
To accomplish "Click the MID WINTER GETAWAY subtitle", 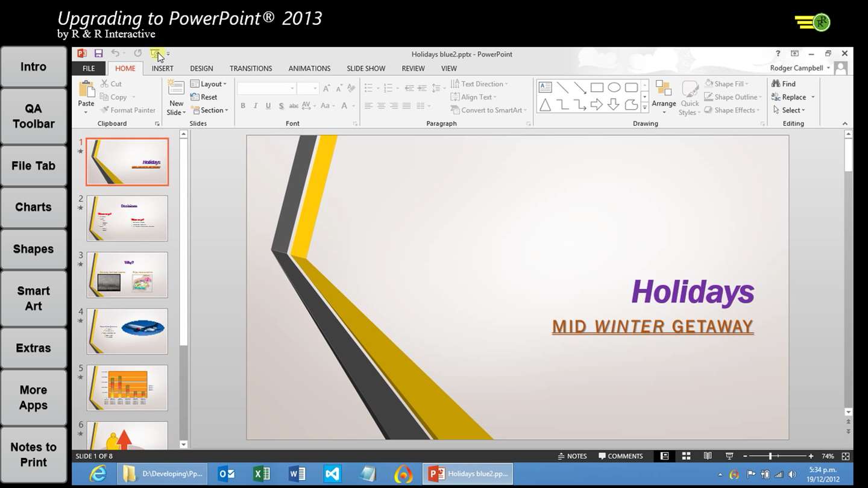I will 653,327.
